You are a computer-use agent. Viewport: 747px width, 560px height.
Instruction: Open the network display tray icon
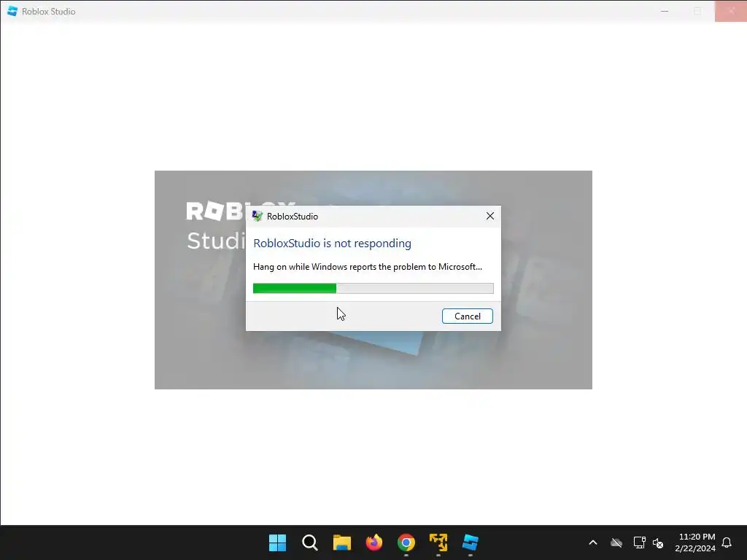(639, 542)
